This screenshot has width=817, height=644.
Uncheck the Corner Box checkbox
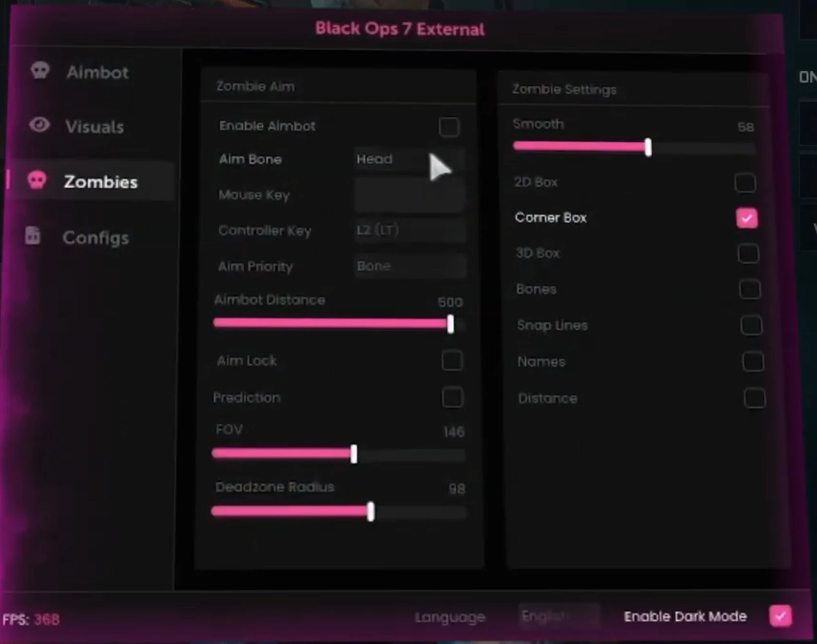tap(747, 218)
